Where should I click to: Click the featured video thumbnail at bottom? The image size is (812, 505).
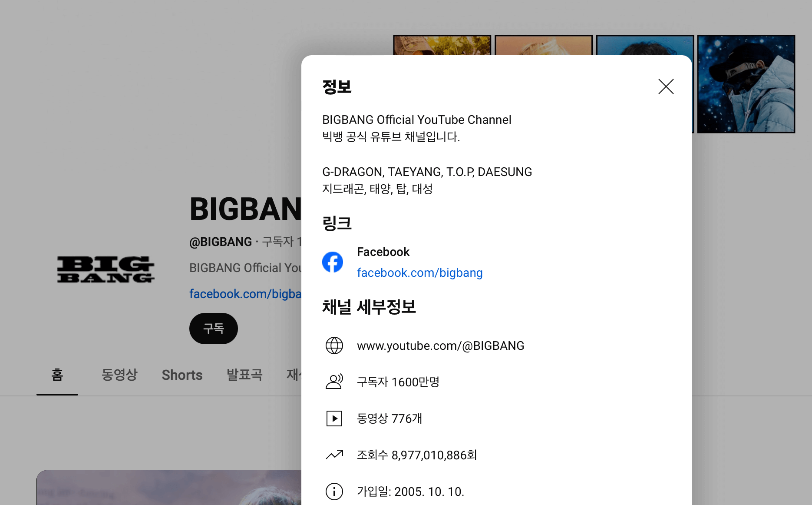tap(169, 488)
